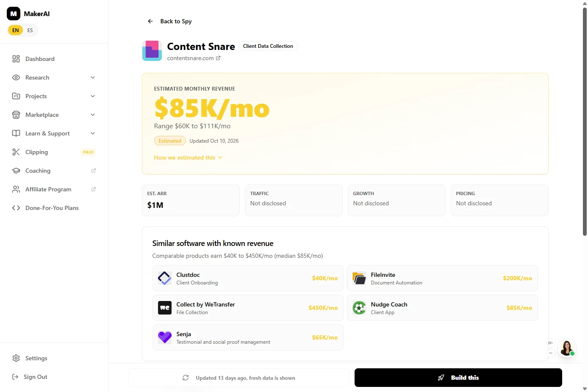The image size is (588, 392).
Task: Click the Clustdoc logo icon
Action: (x=165, y=278)
